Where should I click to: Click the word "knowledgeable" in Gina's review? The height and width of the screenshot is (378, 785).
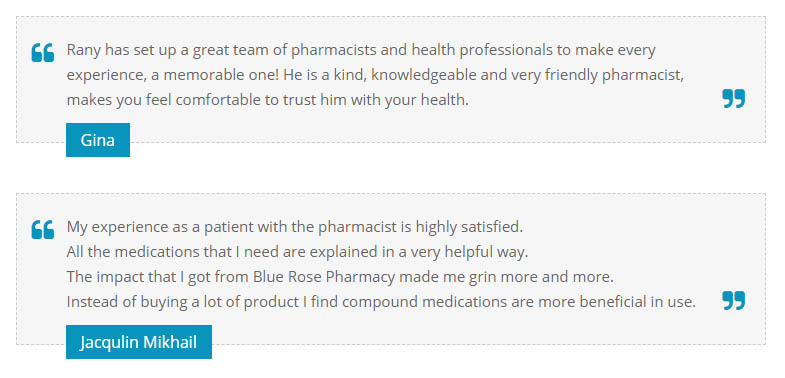pos(424,75)
